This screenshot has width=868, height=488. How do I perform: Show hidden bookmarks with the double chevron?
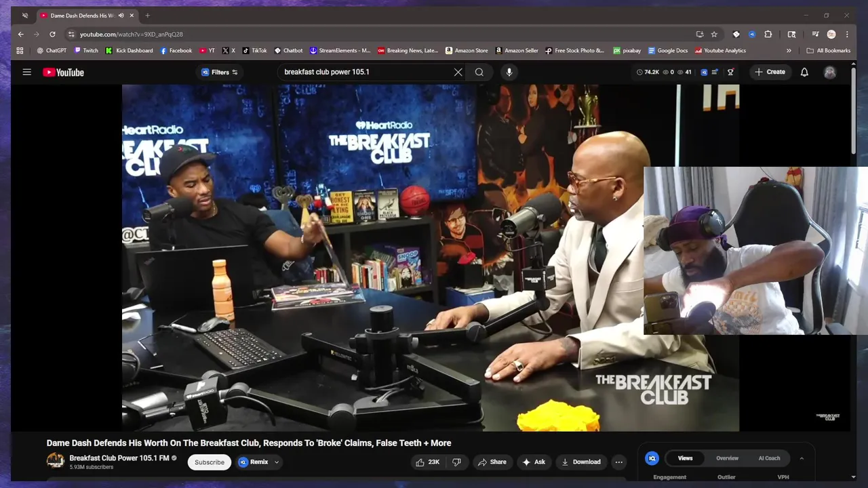789,50
